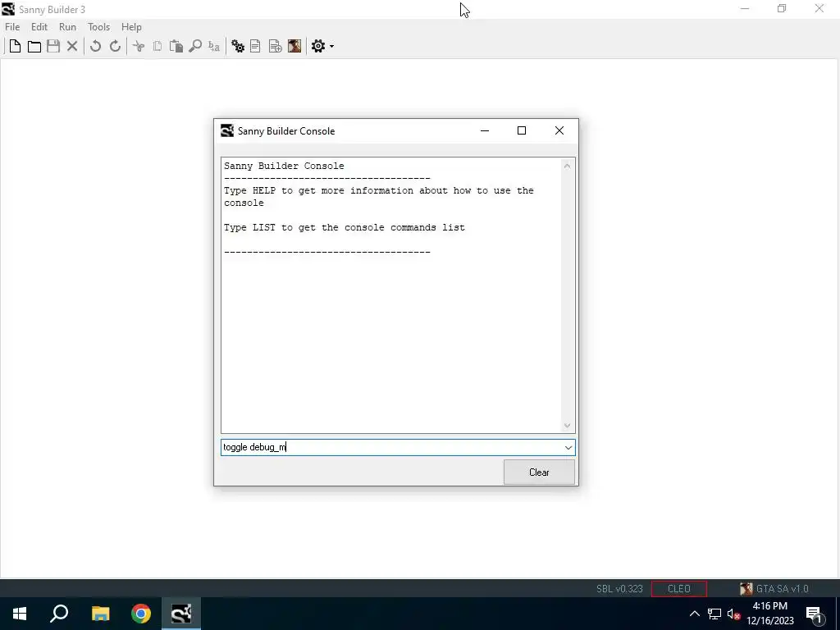
Task: Click the Undo arrow icon
Action: click(95, 46)
